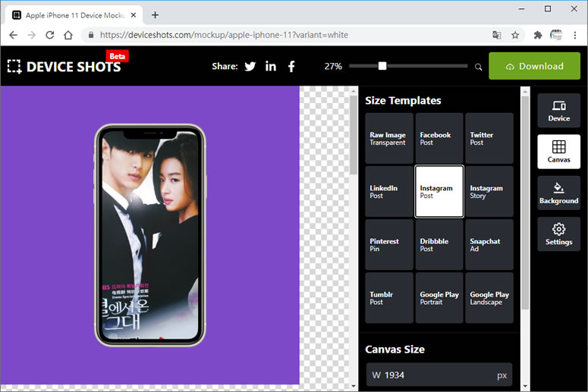Click the translate page icon
Screen dimensions: 588x392
tap(496, 35)
